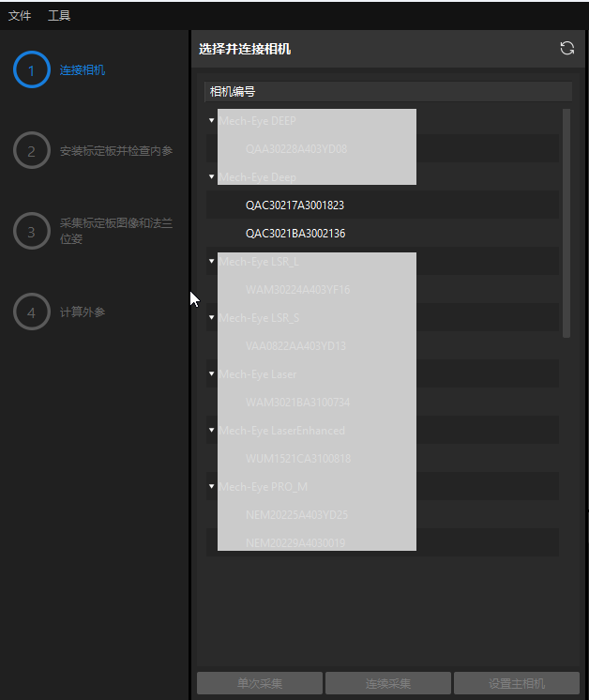Screen dimensions: 589x700
Task: Open the 文件 menu
Action: [x=20, y=16]
